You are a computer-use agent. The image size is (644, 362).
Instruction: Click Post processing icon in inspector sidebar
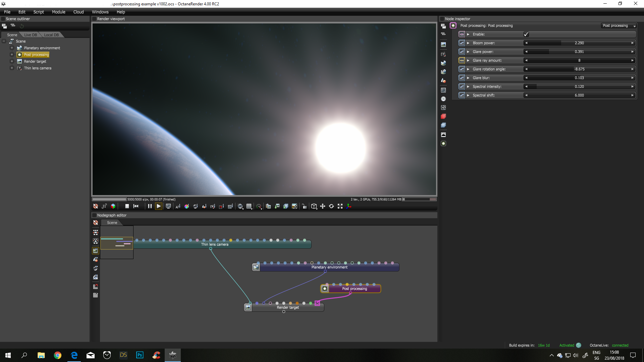(x=443, y=143)
